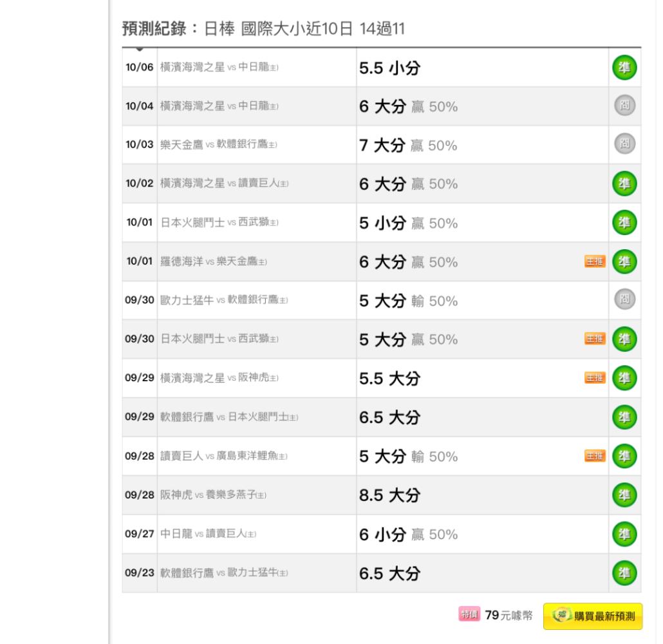Click 購買最新預測 button
663x644 pixels.
592,616
